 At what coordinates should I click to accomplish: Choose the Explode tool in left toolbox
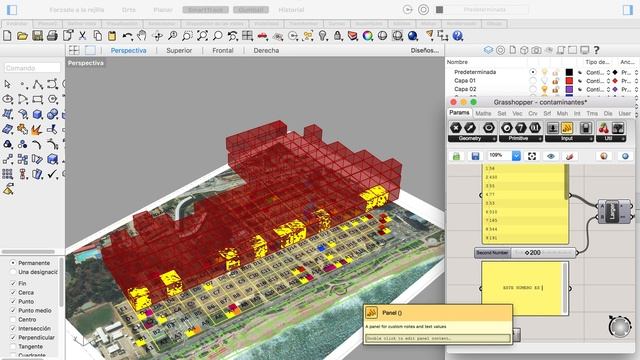[37, 129]
